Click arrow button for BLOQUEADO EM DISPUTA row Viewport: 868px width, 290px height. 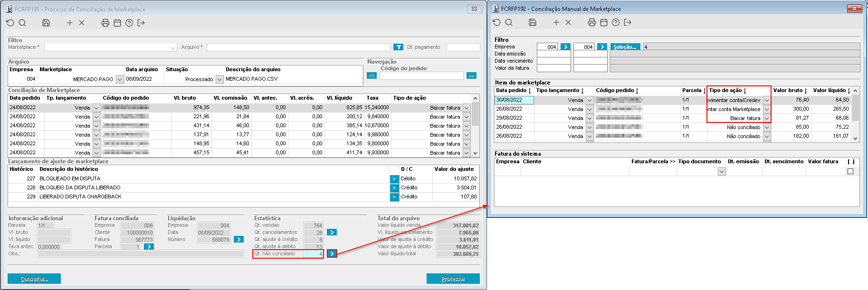[394, 179]
